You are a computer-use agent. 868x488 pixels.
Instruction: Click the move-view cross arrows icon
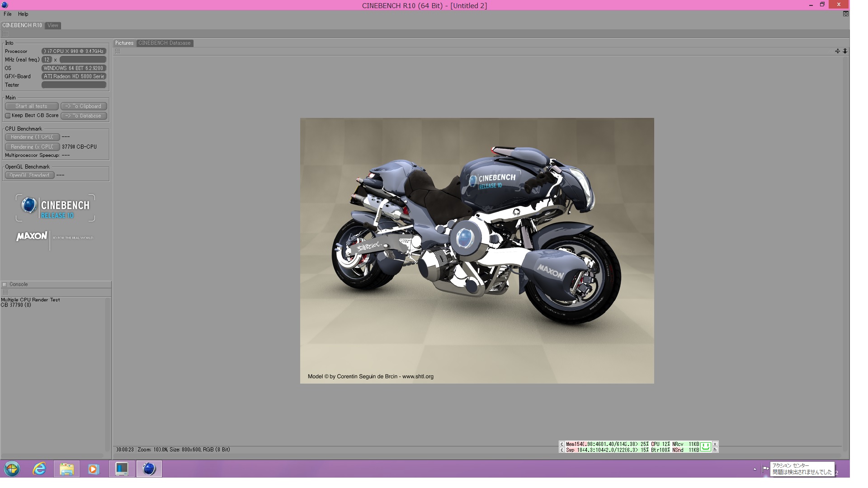pos(837,51)
